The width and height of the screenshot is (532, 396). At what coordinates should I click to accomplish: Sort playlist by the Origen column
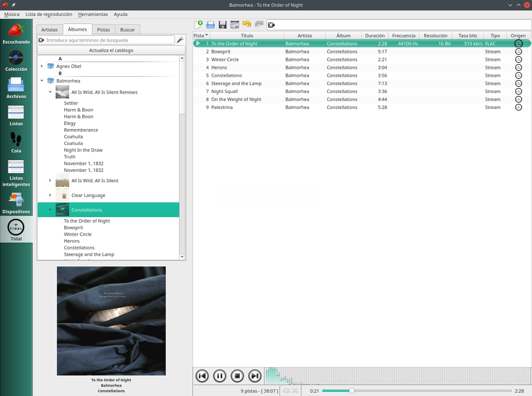[519, 35]
